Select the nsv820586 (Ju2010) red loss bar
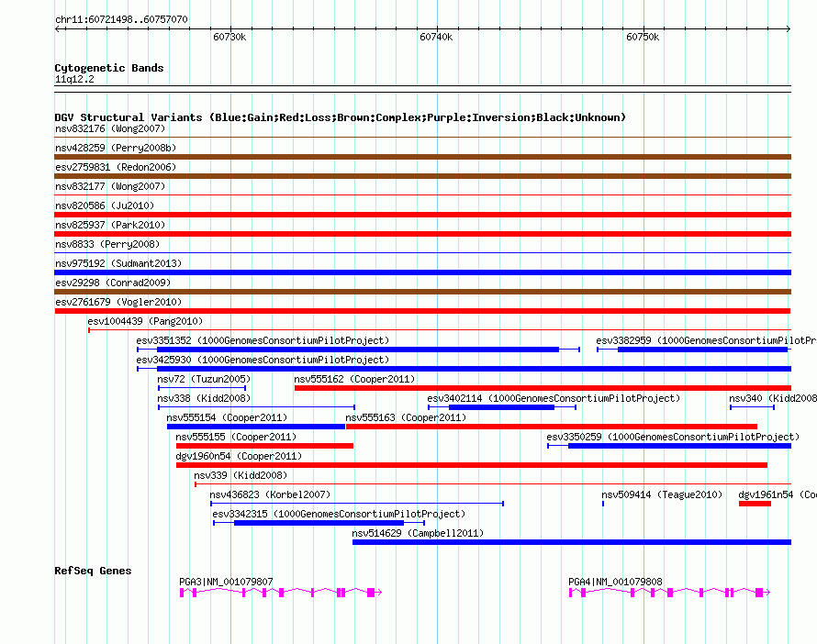The image size is (817, 644). pos(422,215)
